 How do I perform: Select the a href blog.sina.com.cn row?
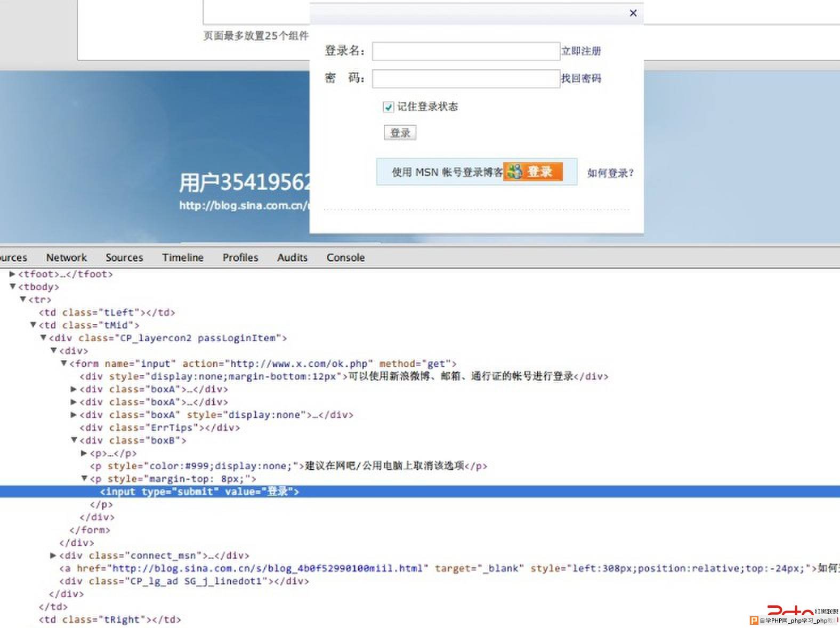449,568
